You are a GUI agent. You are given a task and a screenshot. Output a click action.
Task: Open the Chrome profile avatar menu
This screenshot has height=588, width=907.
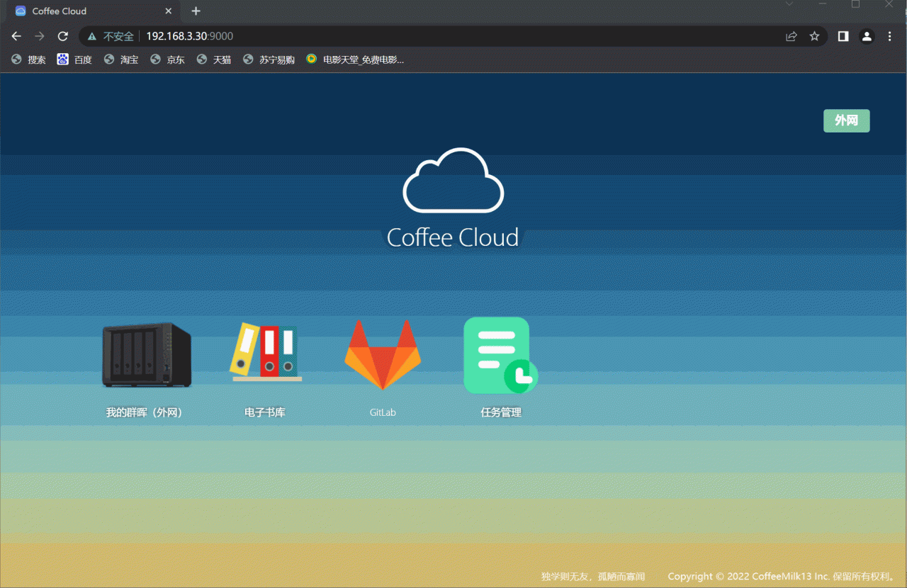pos(867,36)
